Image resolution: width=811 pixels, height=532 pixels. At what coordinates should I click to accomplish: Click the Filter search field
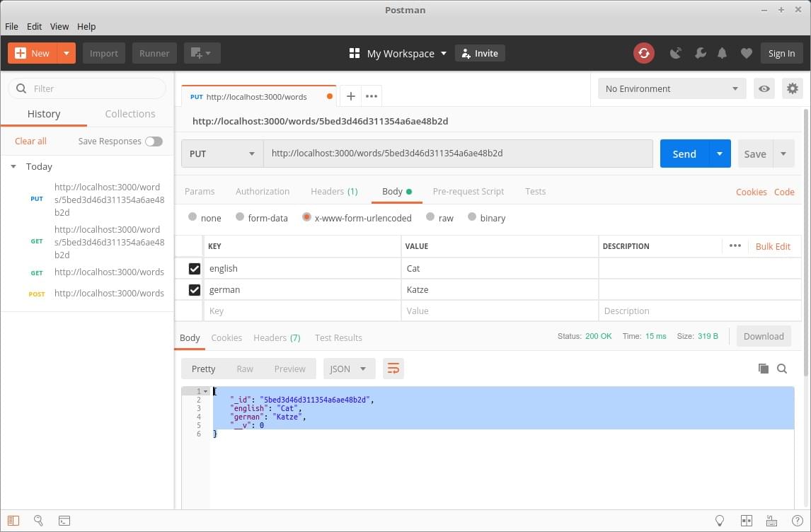click(87, 88)
